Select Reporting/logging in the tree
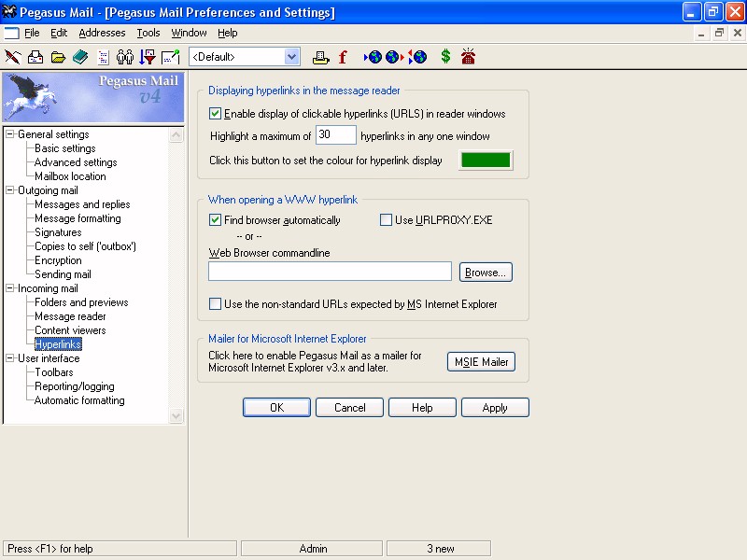This screenshot has height=560, width=747. coord(75,386)
